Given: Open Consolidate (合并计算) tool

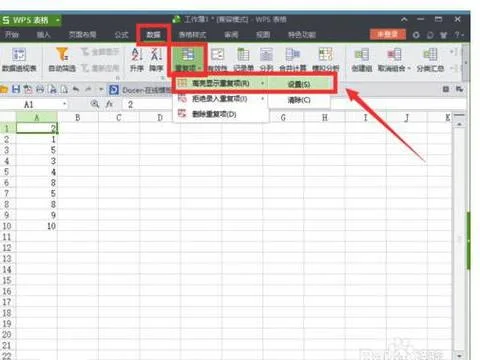Looking at the screenshot, I should (293, 60).
